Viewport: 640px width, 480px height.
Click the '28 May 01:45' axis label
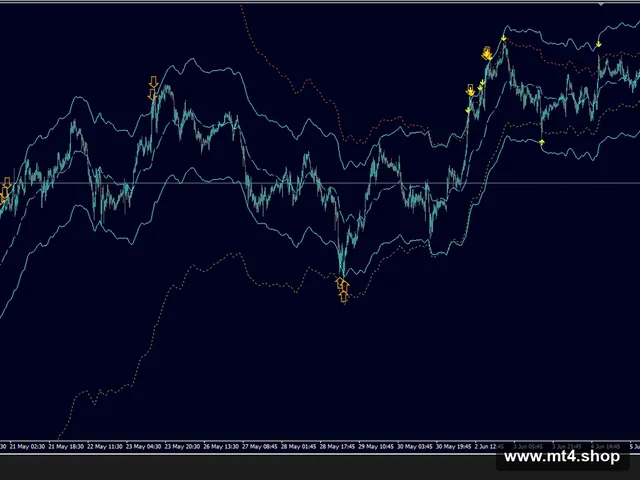[x=298, y=447]
